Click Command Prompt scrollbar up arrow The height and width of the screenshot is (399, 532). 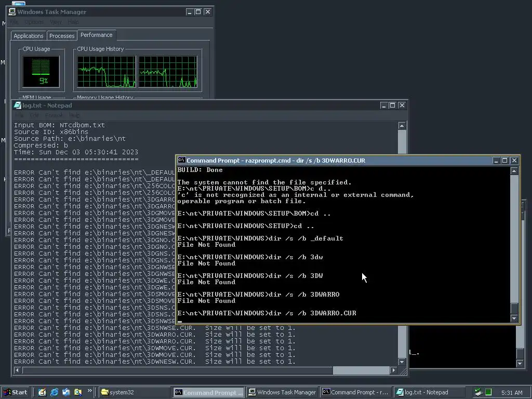click(x=514, y=170)
